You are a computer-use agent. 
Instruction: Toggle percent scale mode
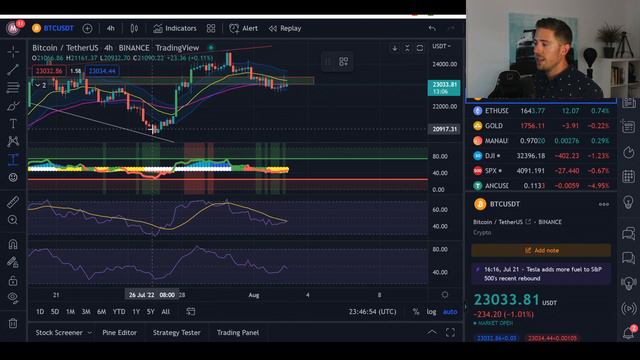(x=416, y=311)
